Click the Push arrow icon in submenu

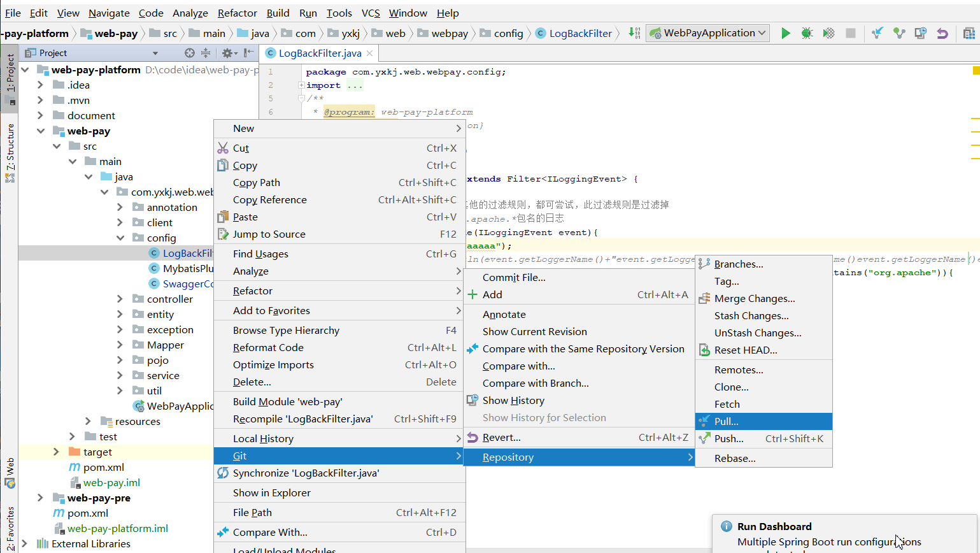[704, 438]
